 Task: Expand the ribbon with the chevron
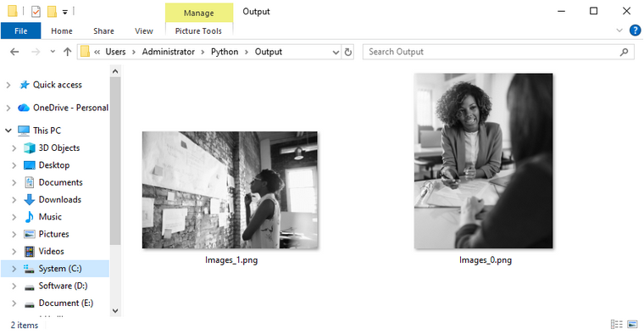[619, 31]
